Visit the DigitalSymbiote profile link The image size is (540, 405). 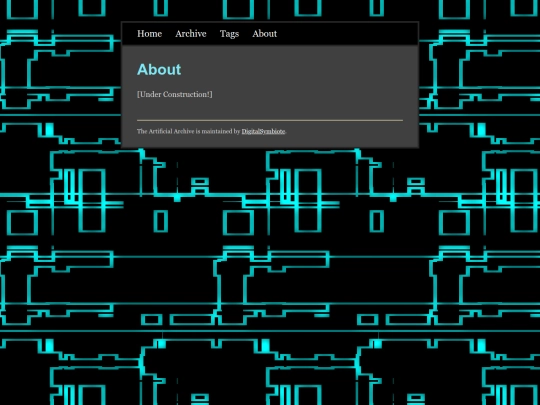click(x=263, y=132)
